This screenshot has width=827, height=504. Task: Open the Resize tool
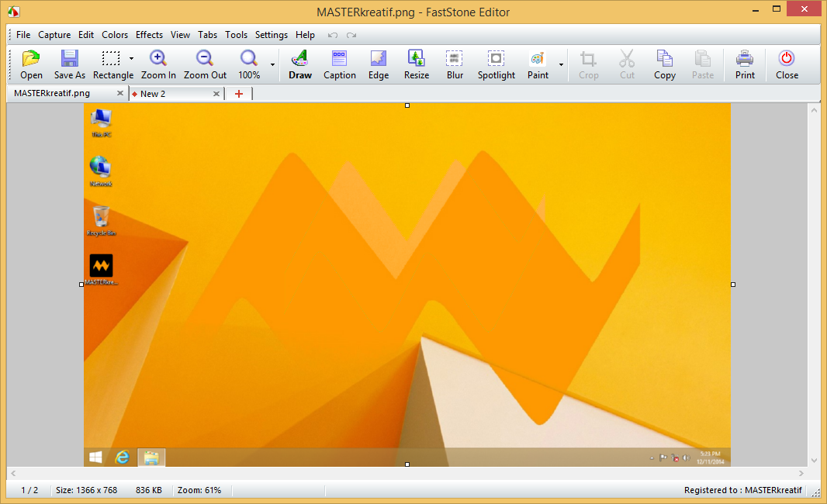click(x=416, y=65)
